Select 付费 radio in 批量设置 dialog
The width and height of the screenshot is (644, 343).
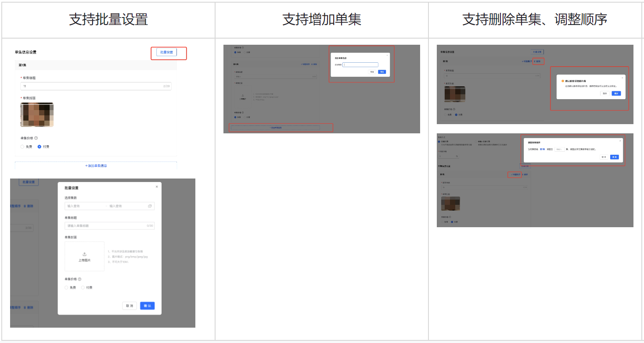pyautogui.click(x=83, y=288)
